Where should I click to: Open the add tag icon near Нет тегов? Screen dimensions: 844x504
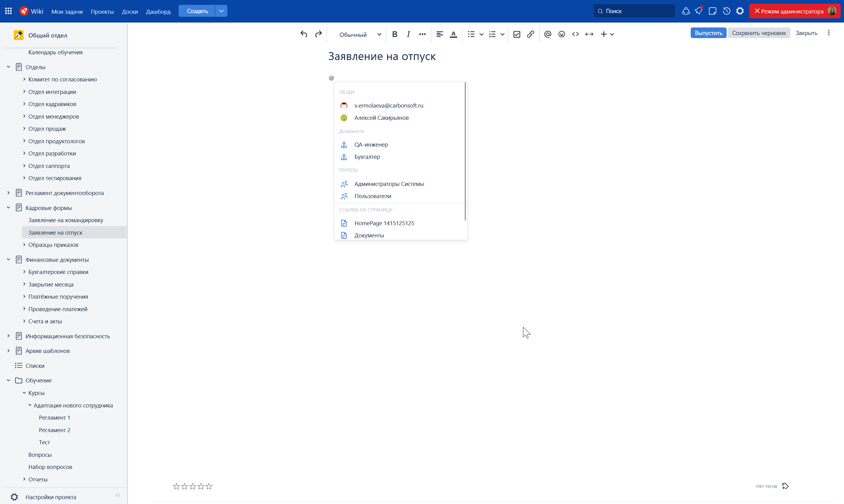pos(785,486)
